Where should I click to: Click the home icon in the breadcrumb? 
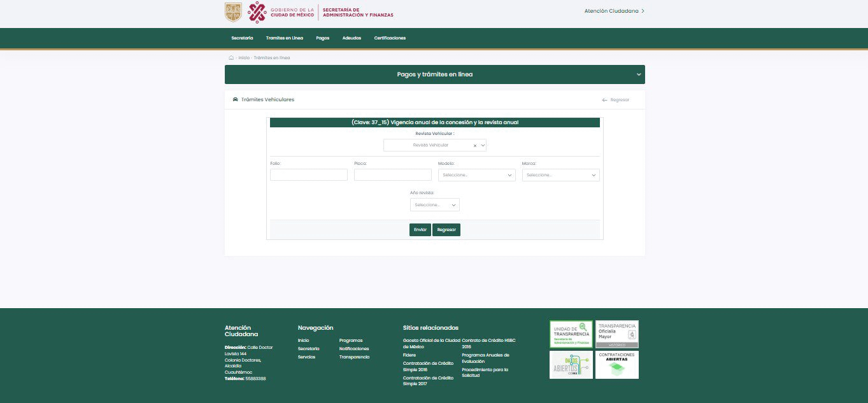(231, 57)
